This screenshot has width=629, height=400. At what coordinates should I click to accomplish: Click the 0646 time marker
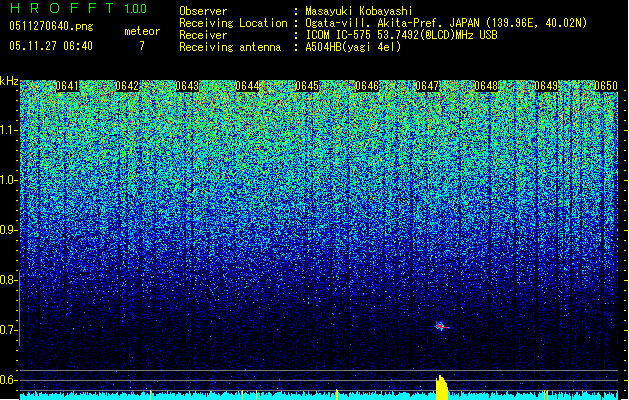point(367,86)
